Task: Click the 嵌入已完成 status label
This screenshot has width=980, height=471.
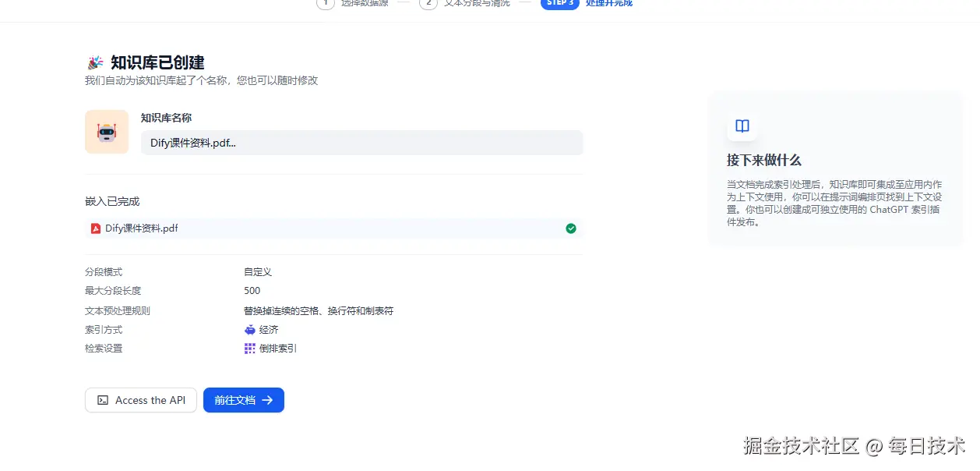Action: pyautogui.click(x=112, y=201)
